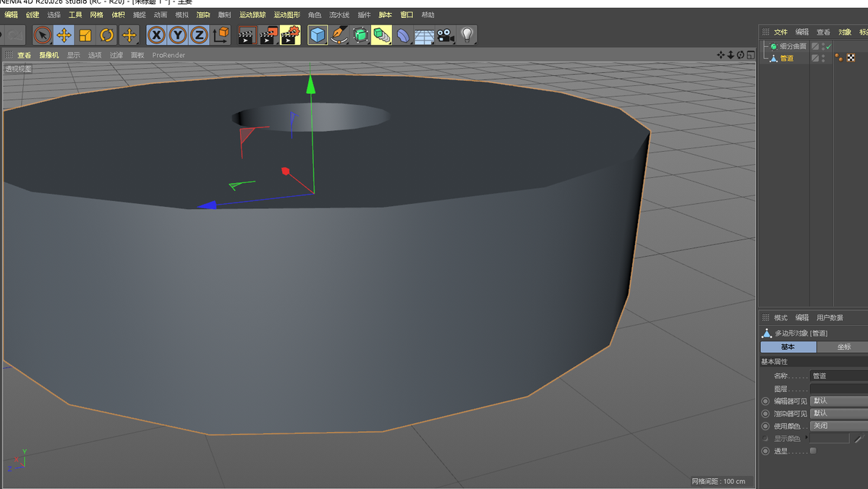The image size is (868, 489).
Task: Click the array modeling objects icon
Action: coord(381,35)
